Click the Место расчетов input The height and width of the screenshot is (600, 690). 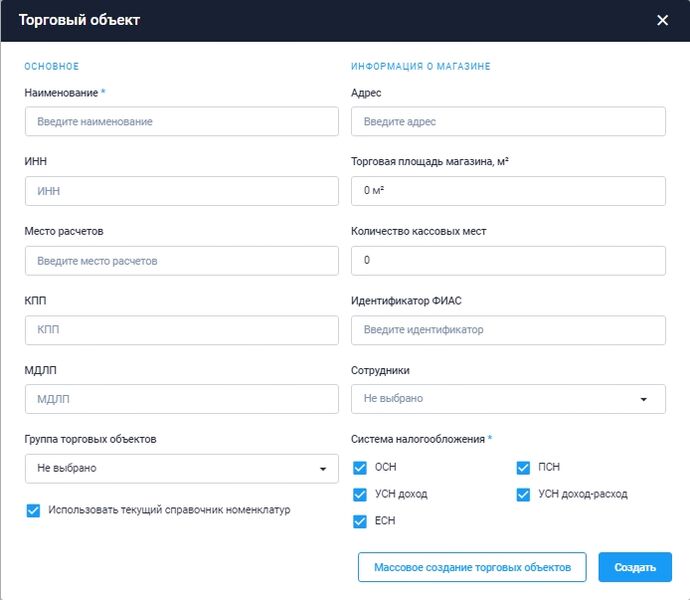181,261
